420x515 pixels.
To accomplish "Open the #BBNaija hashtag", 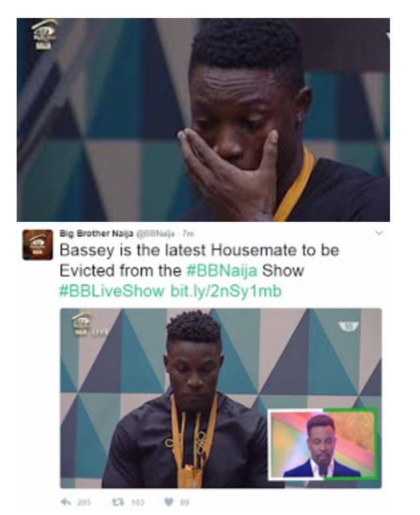I will [222, 271].
